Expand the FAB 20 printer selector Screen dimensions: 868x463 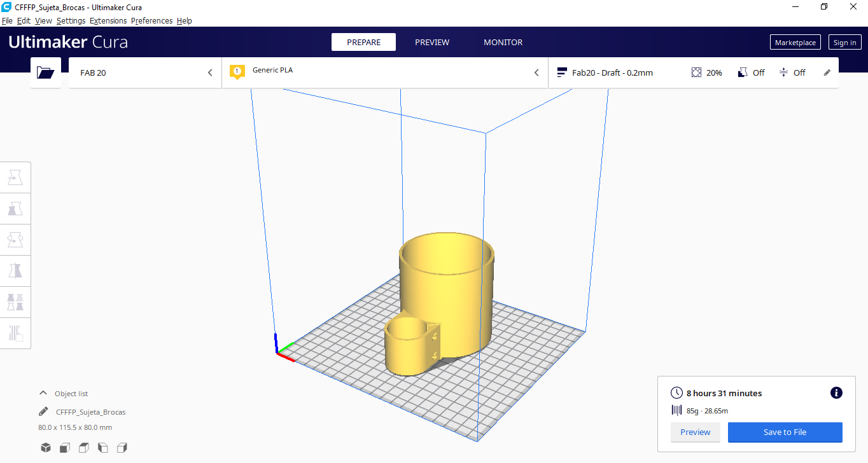145,73
